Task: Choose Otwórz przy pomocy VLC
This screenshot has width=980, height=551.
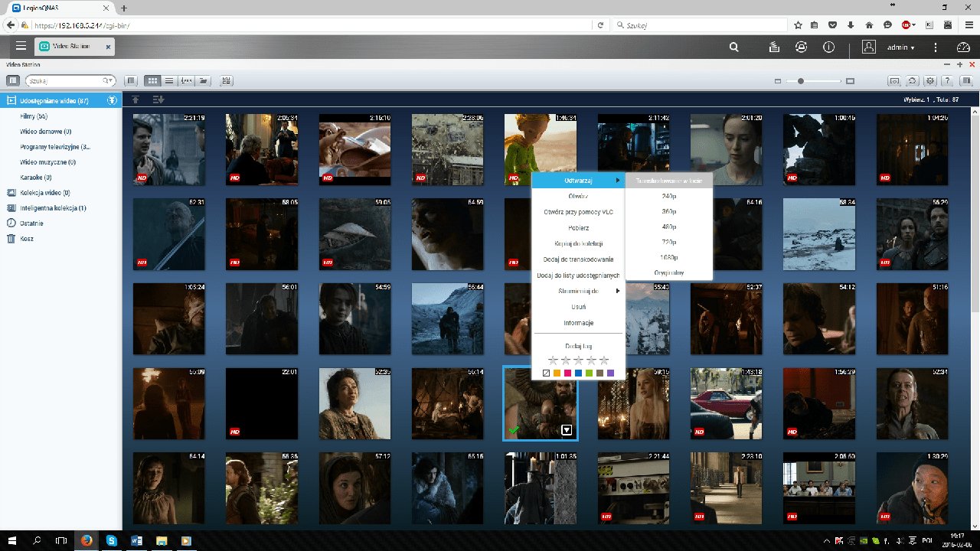Action: coord(578,212)
